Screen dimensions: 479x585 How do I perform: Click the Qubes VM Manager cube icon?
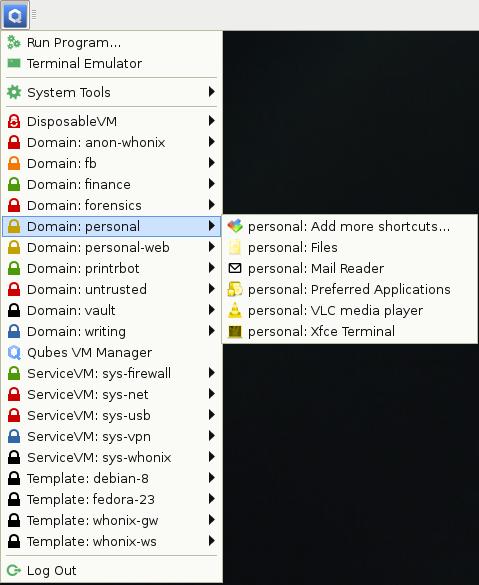coord(14,352)
